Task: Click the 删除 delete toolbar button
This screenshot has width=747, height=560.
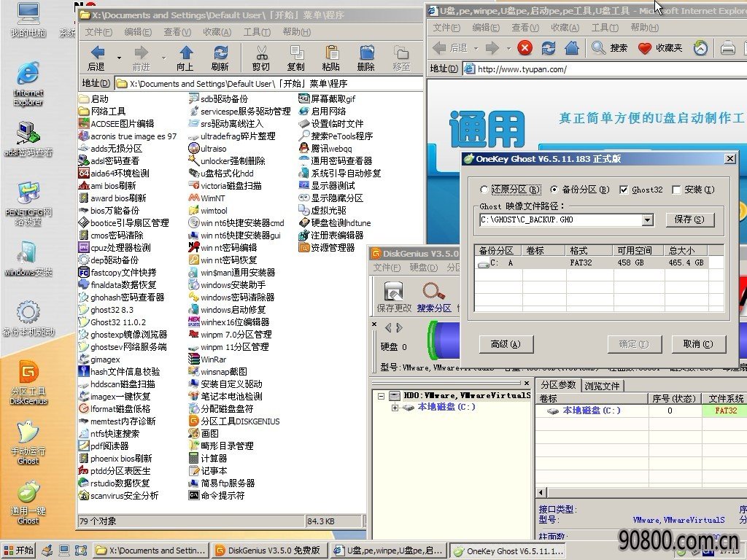Action: [366, 58]
